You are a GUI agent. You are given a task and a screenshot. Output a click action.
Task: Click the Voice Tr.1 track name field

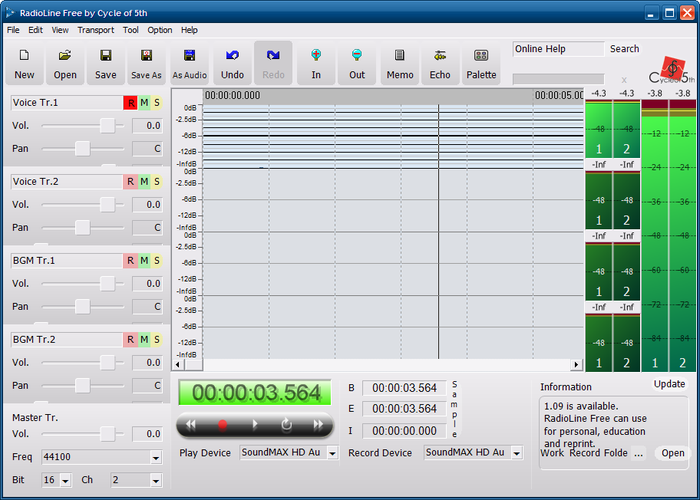pyautogui.click(x=67, y=103)
